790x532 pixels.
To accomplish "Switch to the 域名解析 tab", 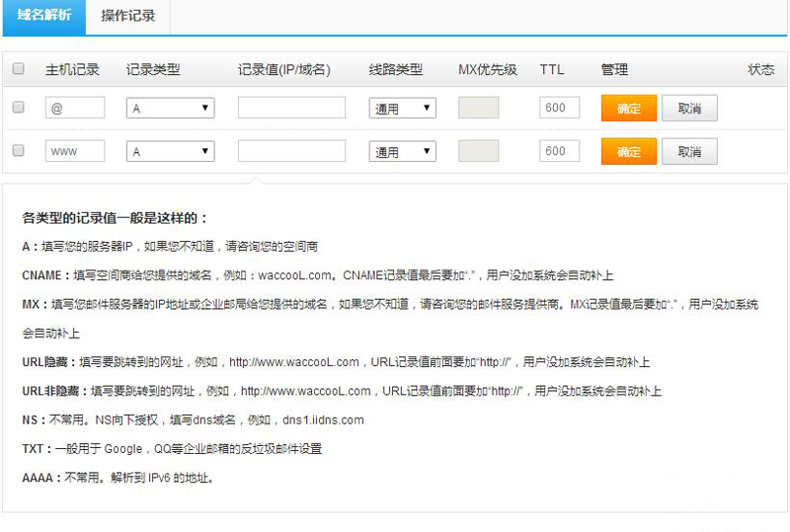I will click(x=44, y=16).
